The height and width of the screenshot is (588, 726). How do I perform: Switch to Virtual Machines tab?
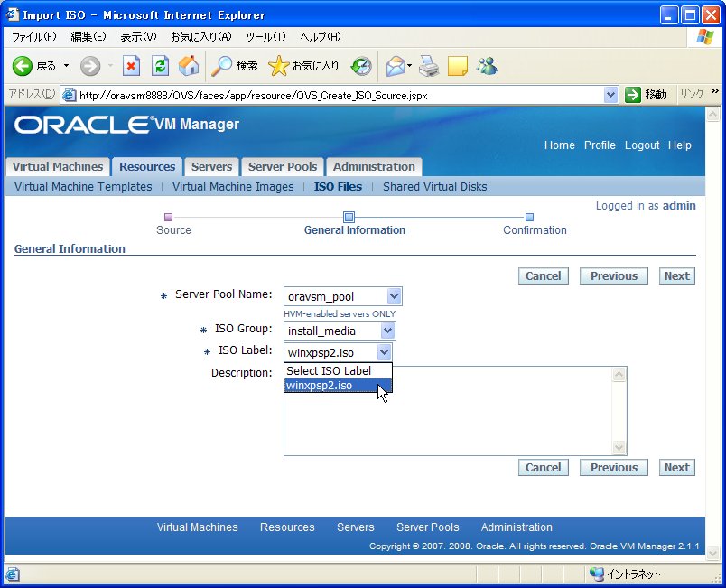[58, 167]
